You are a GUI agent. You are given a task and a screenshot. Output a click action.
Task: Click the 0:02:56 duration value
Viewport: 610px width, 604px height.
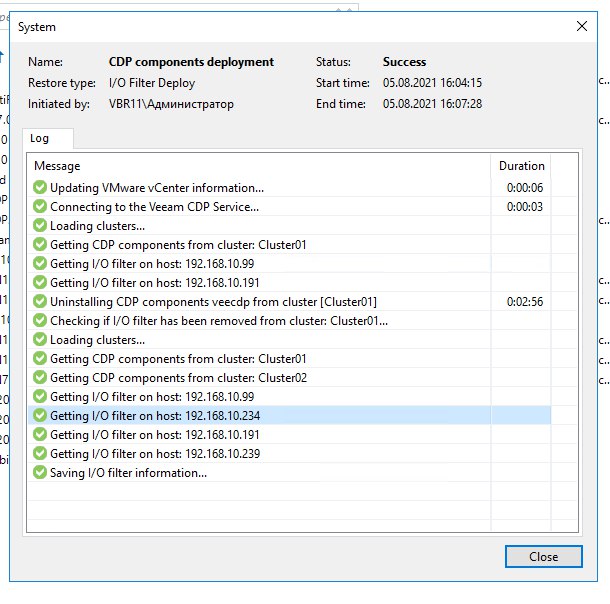[x=524, y=302]
